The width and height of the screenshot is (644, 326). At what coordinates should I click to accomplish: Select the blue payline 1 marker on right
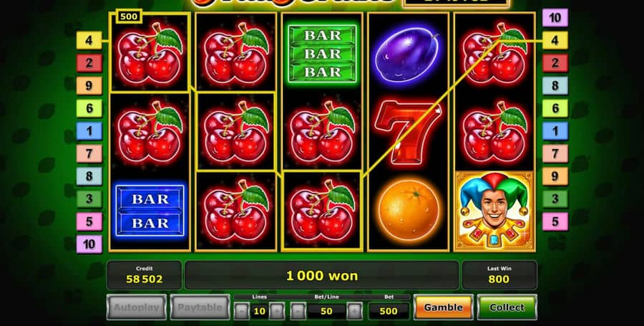point(555,131)
